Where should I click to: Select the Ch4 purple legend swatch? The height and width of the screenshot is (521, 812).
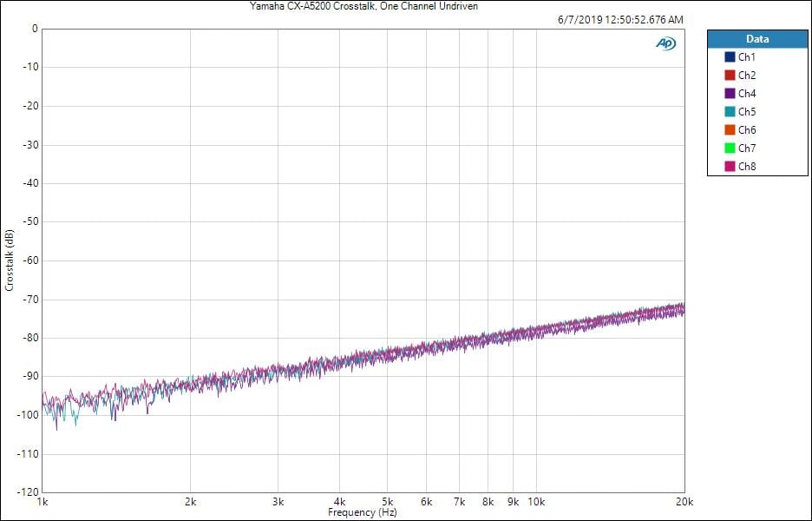730,94
